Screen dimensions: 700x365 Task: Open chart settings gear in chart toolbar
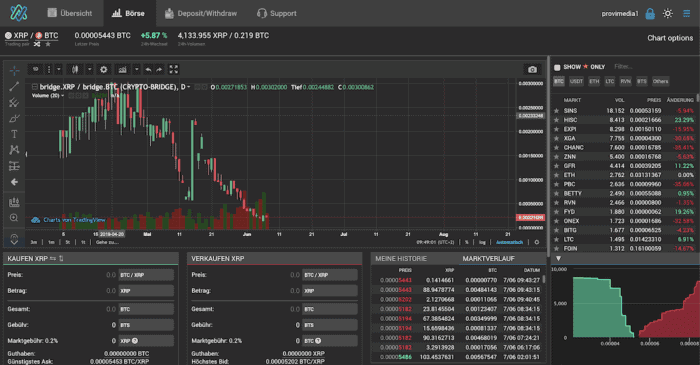(x=104, y=70)
